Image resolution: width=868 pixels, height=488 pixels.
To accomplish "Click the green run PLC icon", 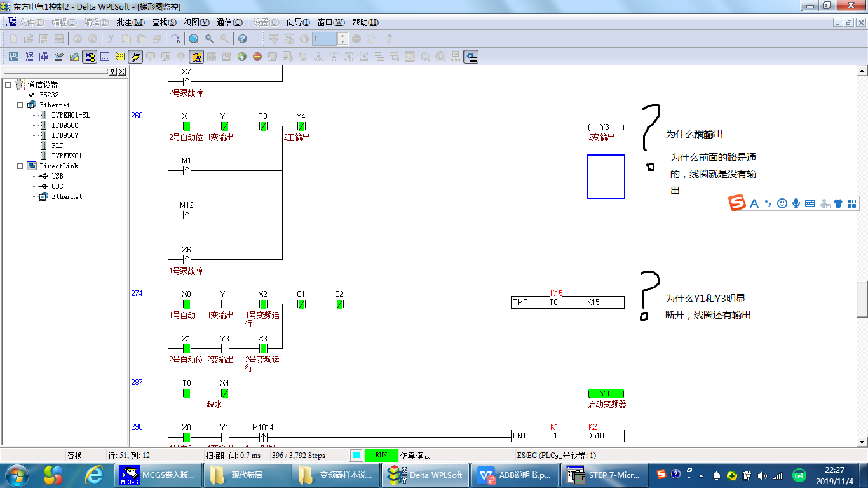I will (242, 57).
